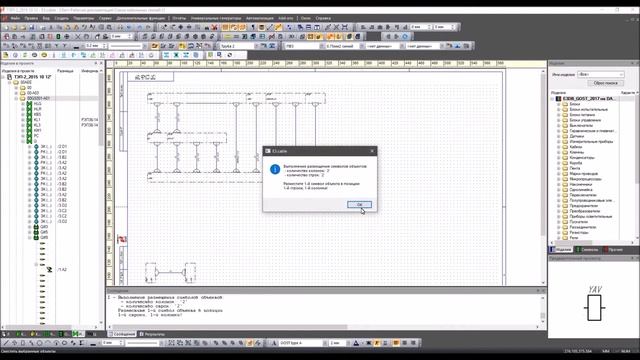Click the YAV symbol preview thumbnail

pos(594,303)
